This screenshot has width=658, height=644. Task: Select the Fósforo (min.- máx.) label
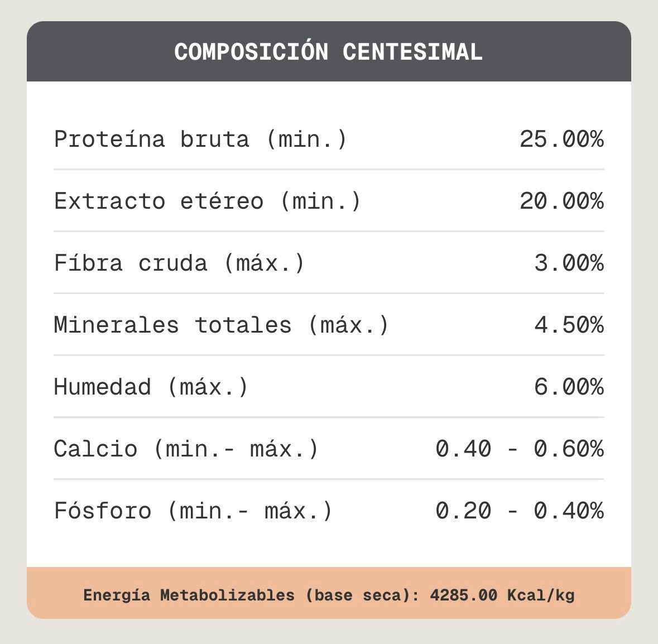tap(193, 511)
